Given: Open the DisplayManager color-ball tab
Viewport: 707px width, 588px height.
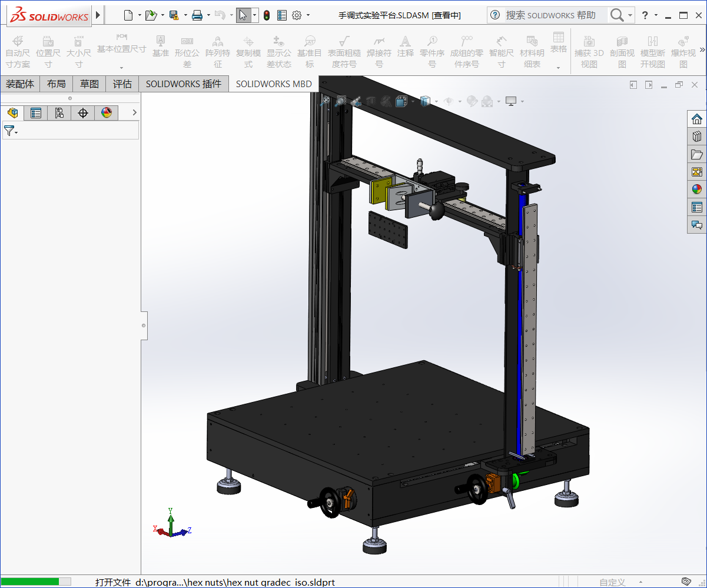Looking at the screenshot, I should [107, 113].
